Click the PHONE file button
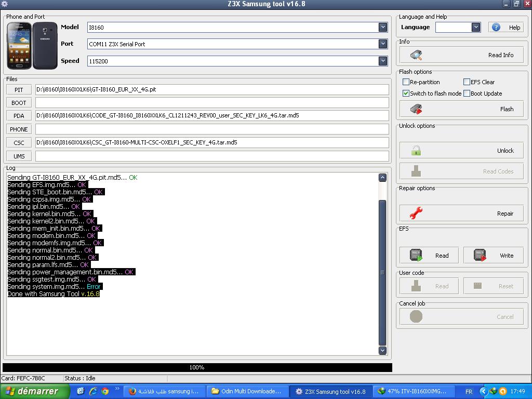This screenshot has height=399, width=532. click(19, 129)
